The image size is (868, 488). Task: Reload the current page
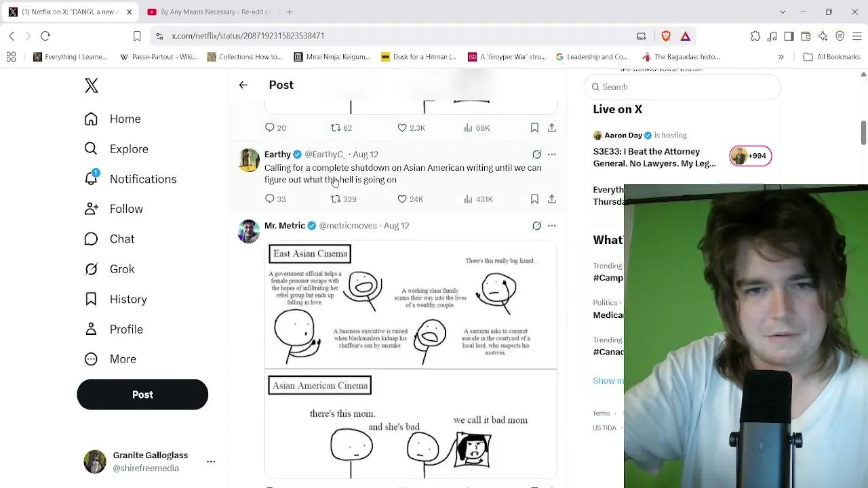45,36
